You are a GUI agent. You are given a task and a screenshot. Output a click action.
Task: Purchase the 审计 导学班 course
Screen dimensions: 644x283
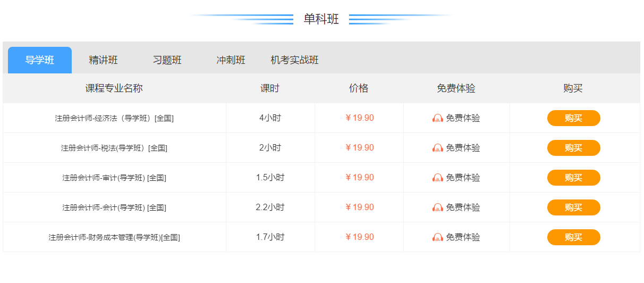click(x=574, y=178)
